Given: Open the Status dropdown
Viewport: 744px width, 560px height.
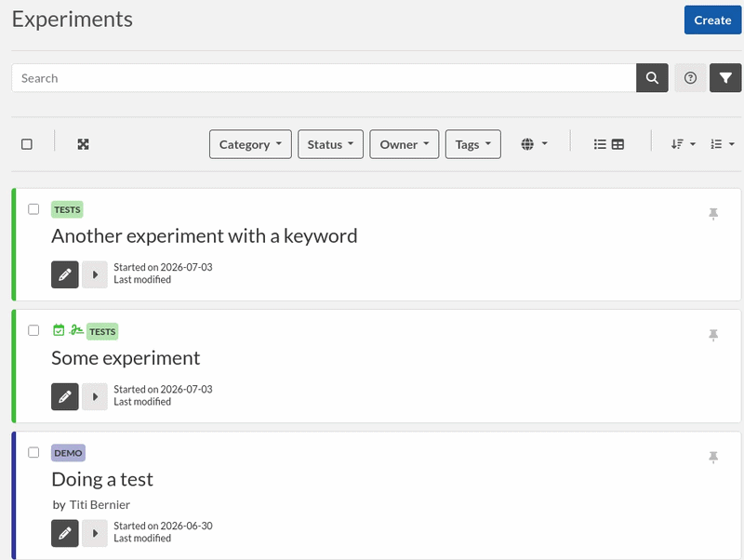Looking at the screenshot, I should tap(330, 144).
